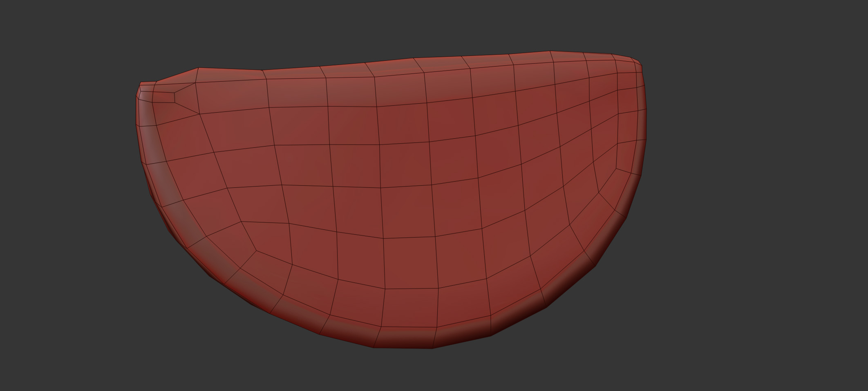Image resolution: width=868 pixels, height=391 pixels.
Task: Click the lower-right pole vertex near the right rim
Action: (x=599, y=193)
